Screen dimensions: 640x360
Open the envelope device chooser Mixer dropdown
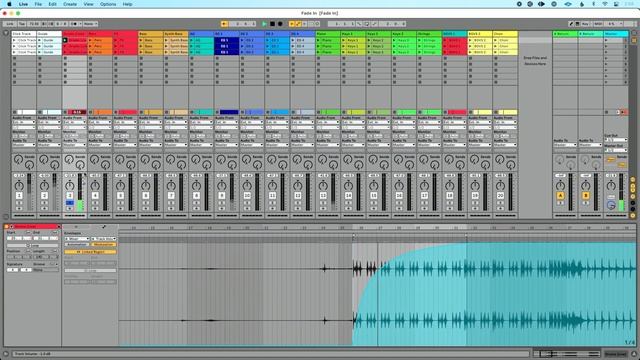pos(77,239)
